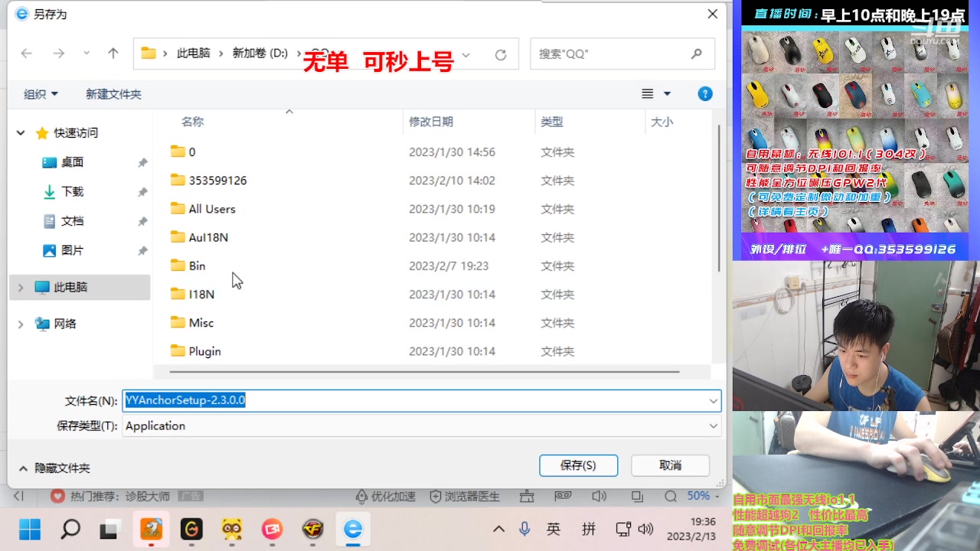Click the search magnifier icon

[696, 54]
